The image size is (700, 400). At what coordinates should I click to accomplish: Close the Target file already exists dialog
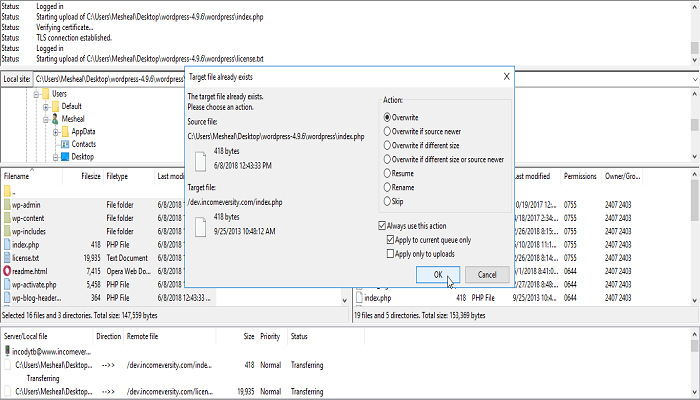pyautogui.click(x=506, y=77)
